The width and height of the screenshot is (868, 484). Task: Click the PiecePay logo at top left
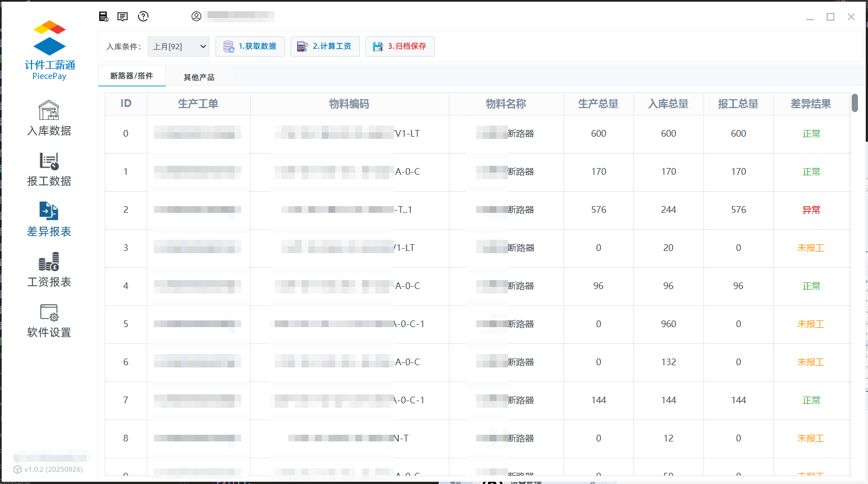coord(49,50)
